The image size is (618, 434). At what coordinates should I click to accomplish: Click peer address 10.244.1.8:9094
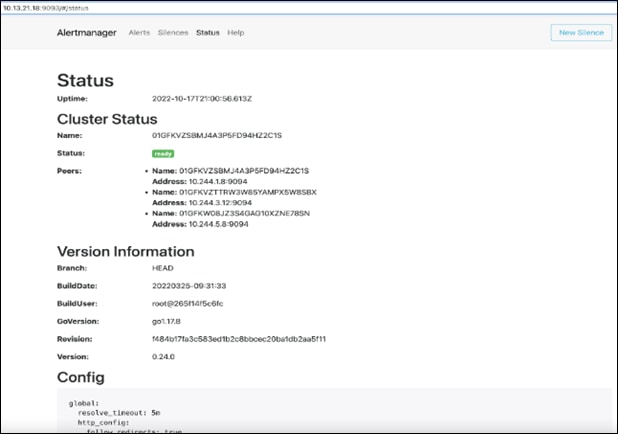[218, 181]
